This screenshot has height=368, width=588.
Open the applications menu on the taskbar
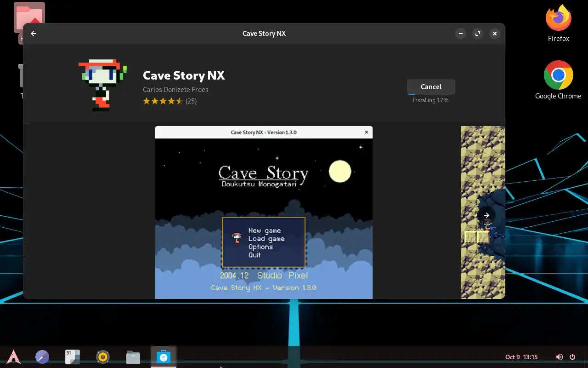(13, 356)
